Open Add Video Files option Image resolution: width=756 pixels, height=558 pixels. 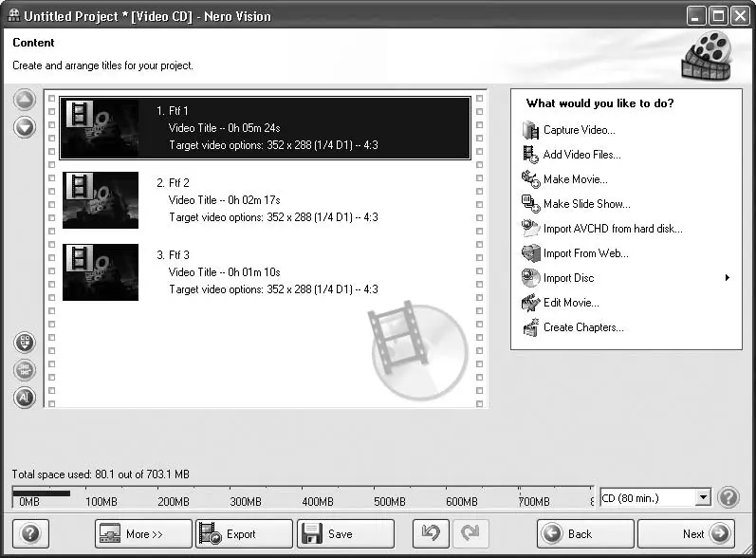pos(582,155)
